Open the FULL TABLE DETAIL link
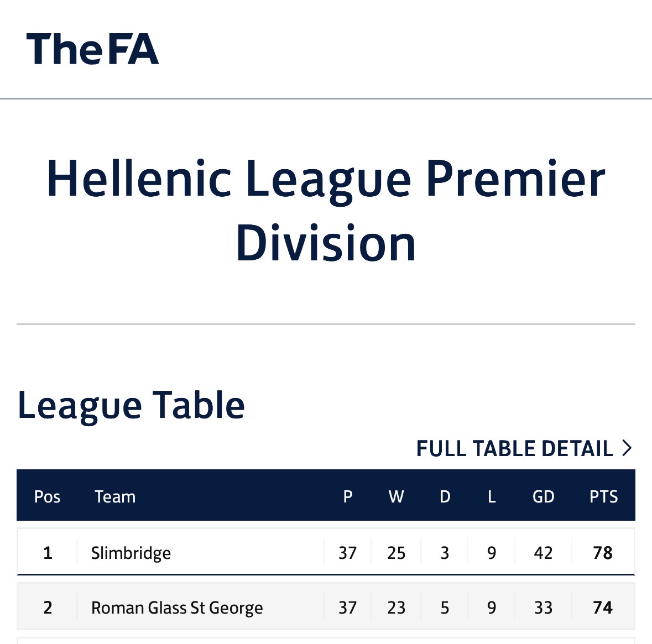This screenshot has width=652, height=644. (x=524, y=448)
